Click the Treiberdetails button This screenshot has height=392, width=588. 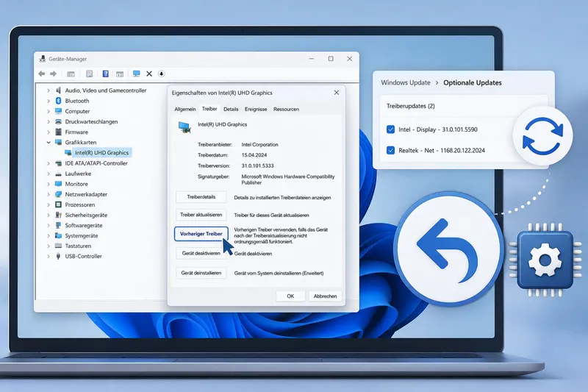tap(201, 197)
